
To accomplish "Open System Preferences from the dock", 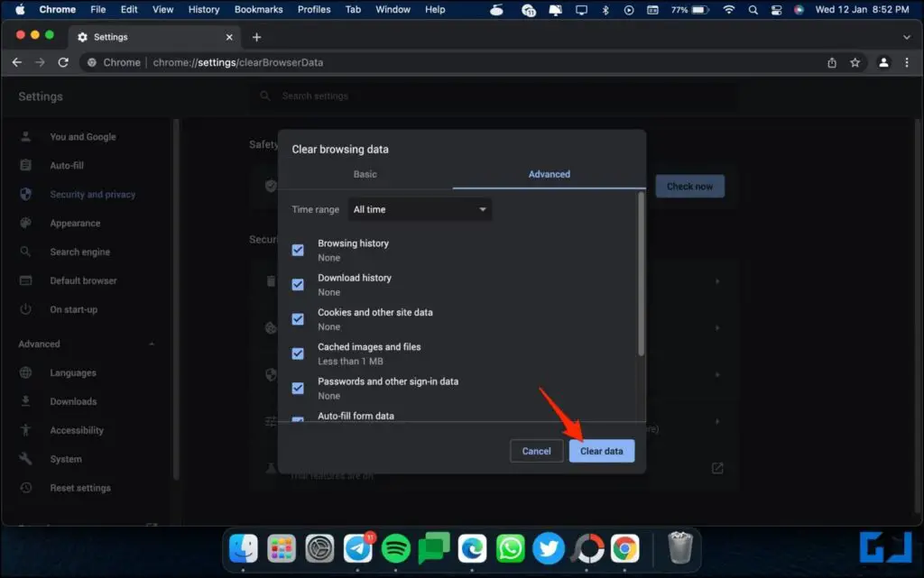I will [319, 548].
